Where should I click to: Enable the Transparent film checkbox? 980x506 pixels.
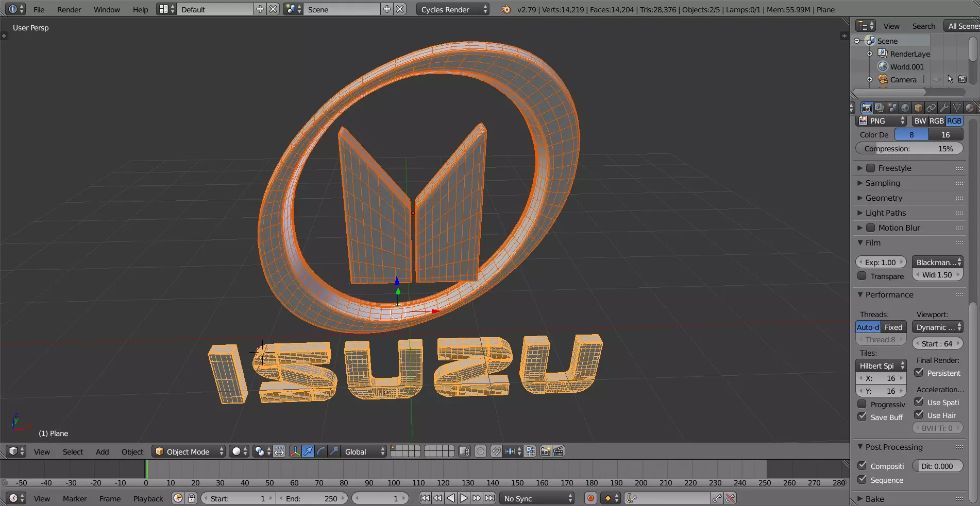click(x=862, y=276)
